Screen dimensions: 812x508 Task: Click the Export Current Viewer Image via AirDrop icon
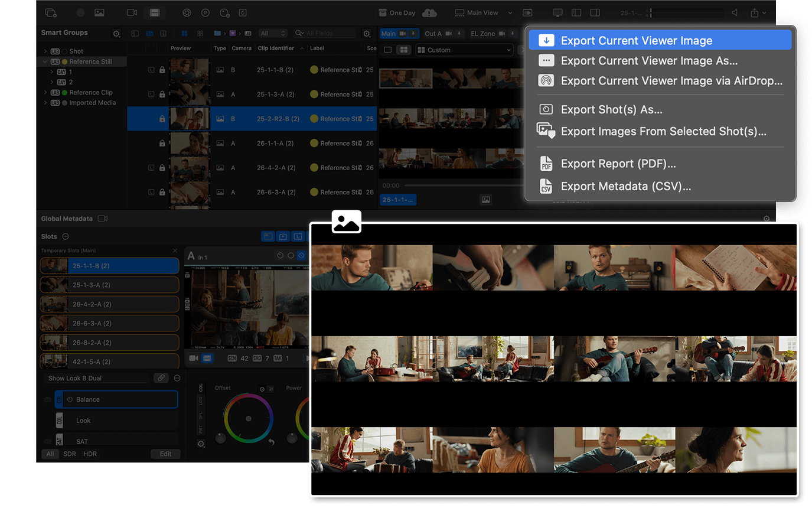(x=545, y=80)
